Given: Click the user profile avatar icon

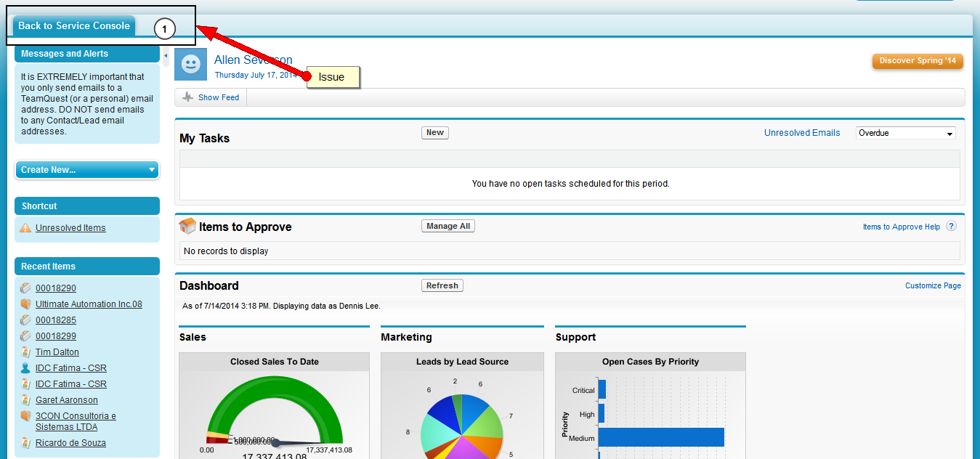Looking at the screenshot, I should [x=190, y=65].
